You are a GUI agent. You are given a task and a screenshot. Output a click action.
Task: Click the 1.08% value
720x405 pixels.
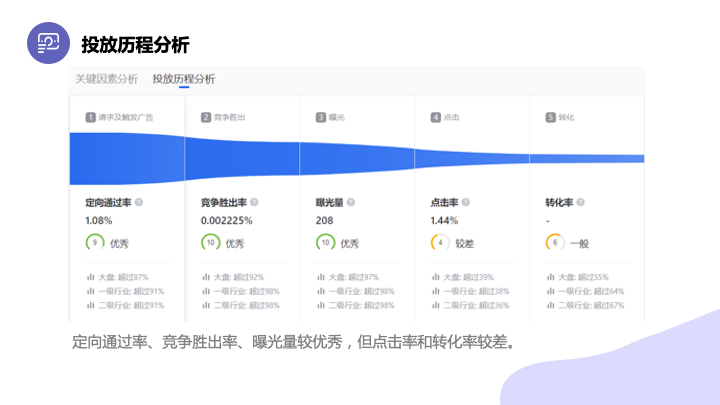[x=99, y=220]
